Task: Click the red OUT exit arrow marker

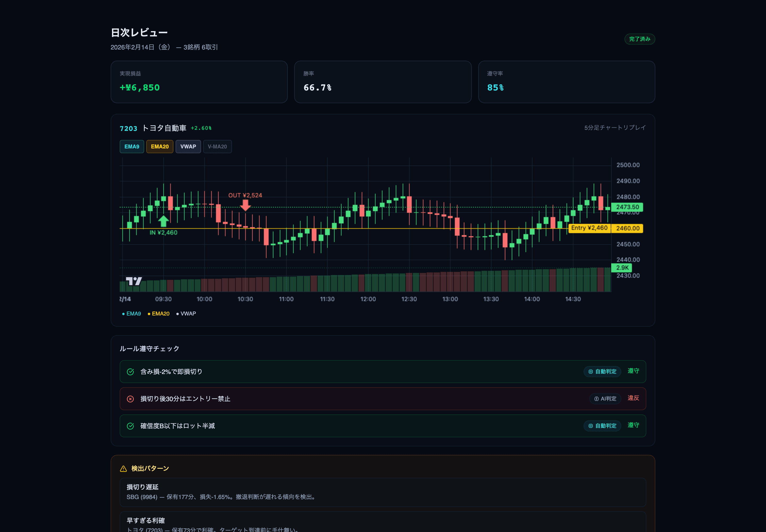Action: click(245, 205)
